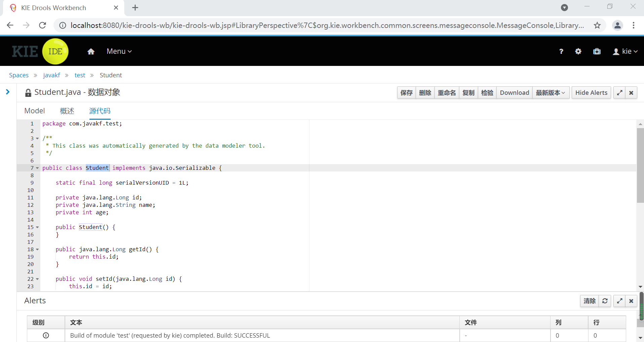
Task: Click the 列 column header
Action: 569,322
